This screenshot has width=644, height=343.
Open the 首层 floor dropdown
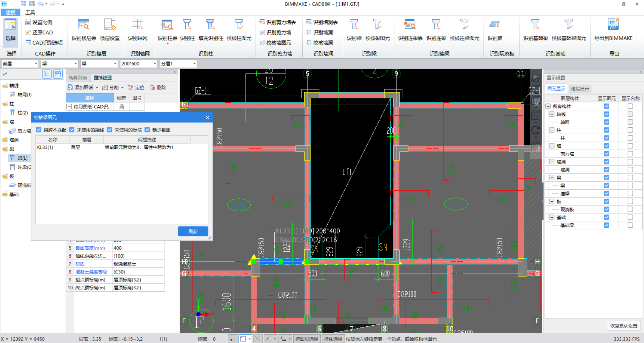[x=20, y=64]
